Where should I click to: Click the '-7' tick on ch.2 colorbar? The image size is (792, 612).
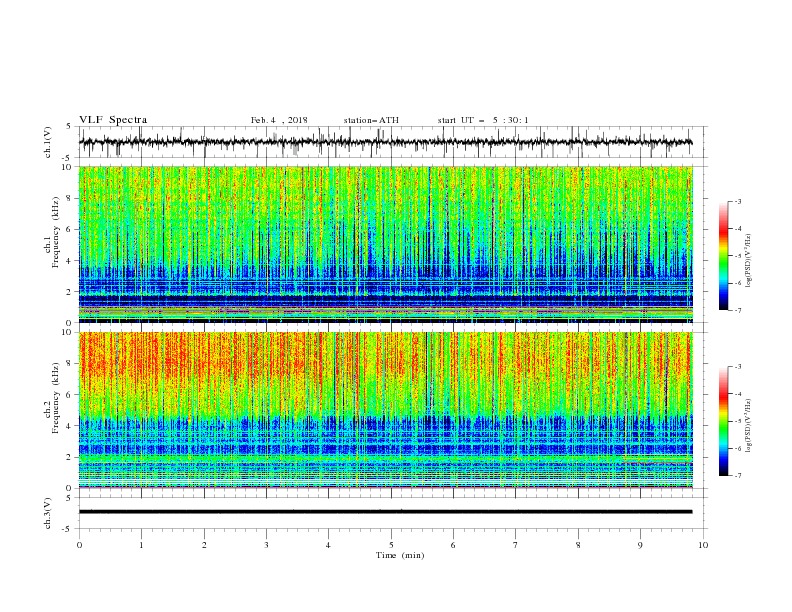point(737,476)
